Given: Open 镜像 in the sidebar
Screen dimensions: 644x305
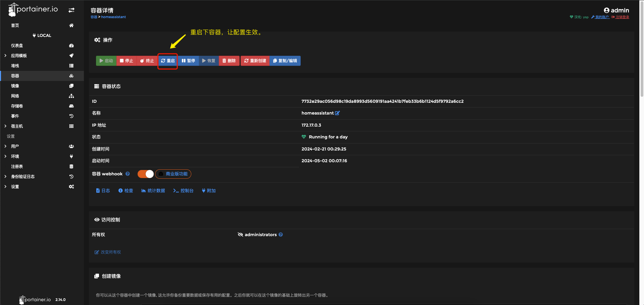Looking at the screenshot, I should pyautogui.click(x=15, y=86).
